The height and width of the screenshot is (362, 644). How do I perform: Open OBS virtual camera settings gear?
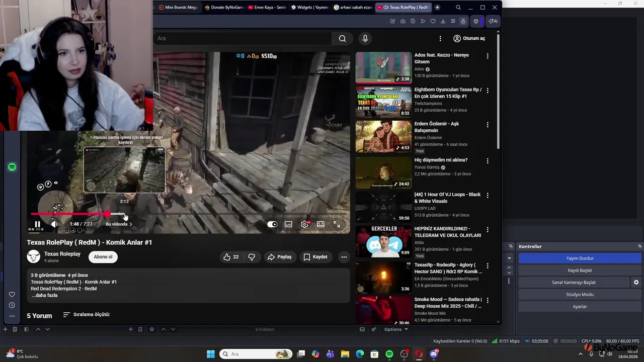pos(636,282)
